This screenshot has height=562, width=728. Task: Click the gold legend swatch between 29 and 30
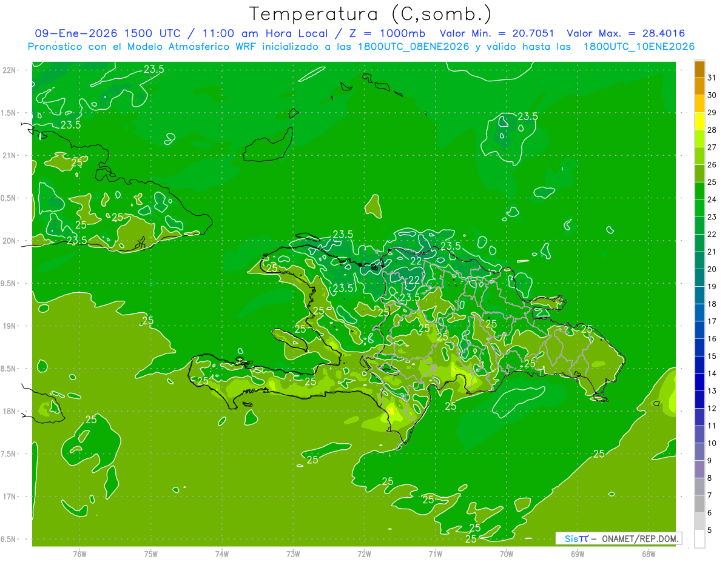(699, 104)
